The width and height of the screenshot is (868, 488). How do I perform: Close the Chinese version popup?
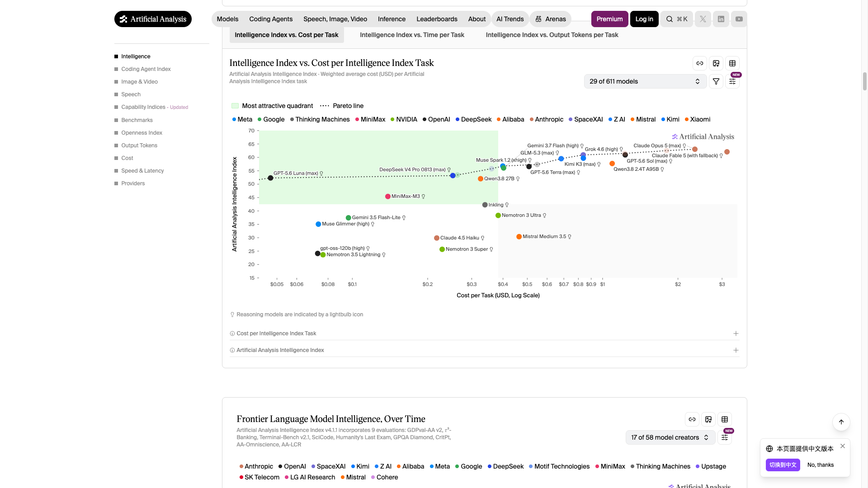click(843, 446)
